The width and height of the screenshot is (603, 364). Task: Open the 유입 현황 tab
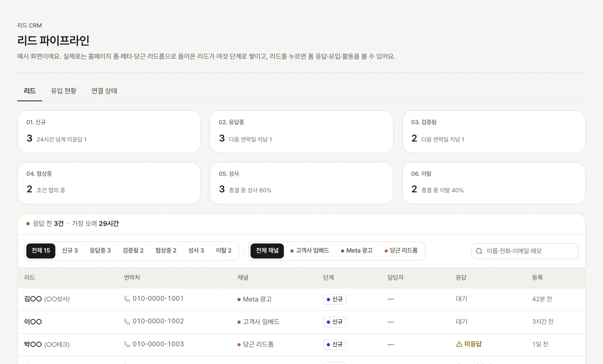pyautogui.click(x=64, y=91)
